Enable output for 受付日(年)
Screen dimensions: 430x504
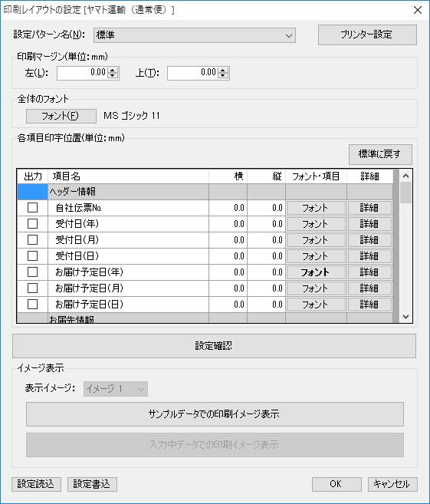pos(32,224)
